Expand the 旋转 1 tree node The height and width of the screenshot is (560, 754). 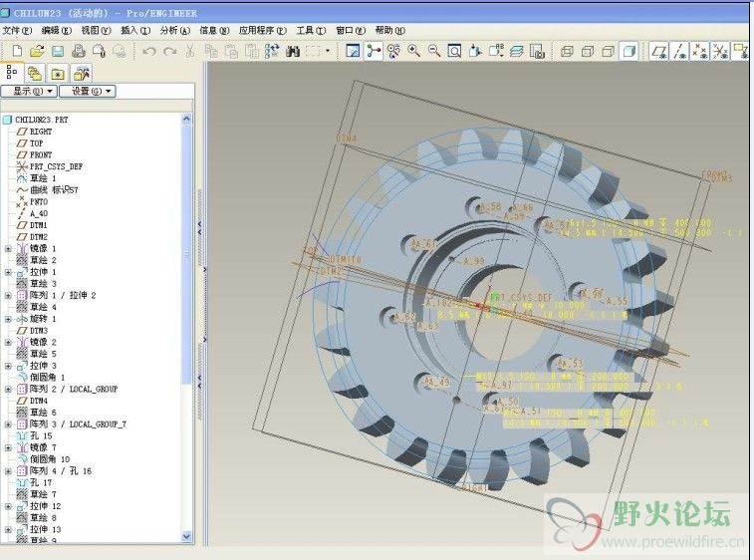coord(8,319)
